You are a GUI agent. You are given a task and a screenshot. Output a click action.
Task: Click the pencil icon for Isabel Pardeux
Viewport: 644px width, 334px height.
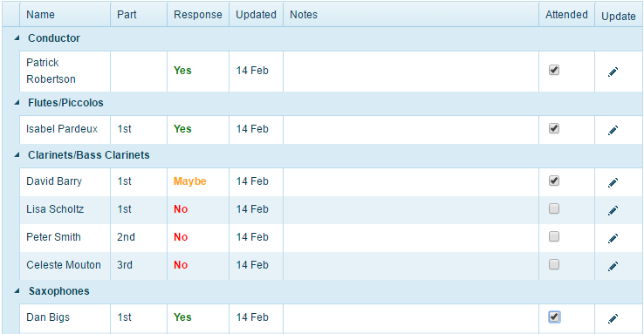point(613,130)
